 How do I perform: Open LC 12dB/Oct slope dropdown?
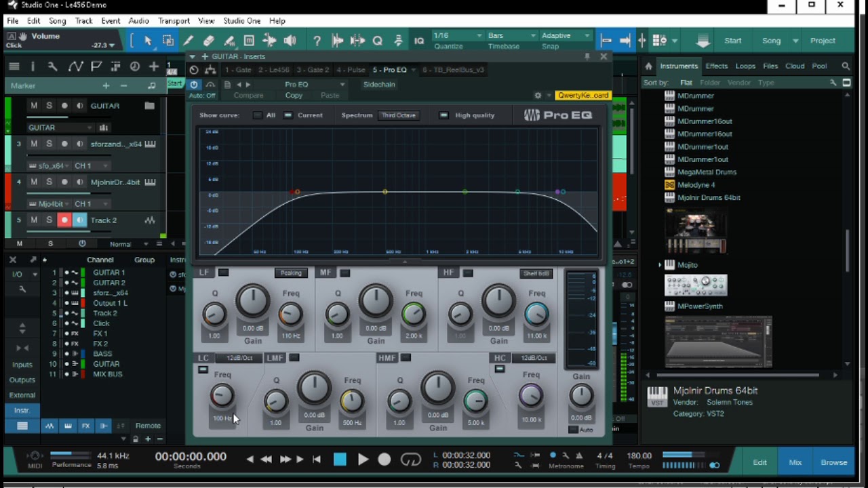239,358
